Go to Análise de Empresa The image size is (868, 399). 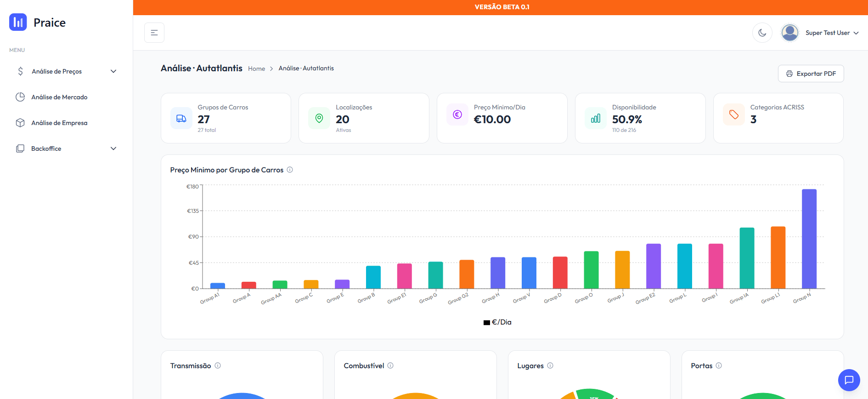click(x=59, y=123)
